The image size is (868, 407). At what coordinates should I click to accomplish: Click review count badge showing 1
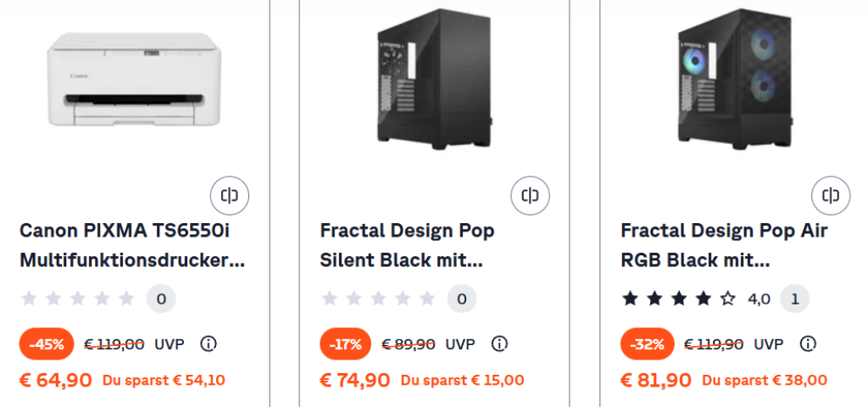pos(794,298)
